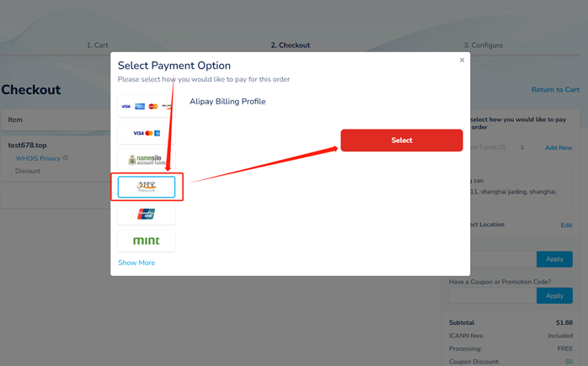This screenshot has height=366, width=588.
Task: Return to Cart link
Action: (x=555, y=89)
